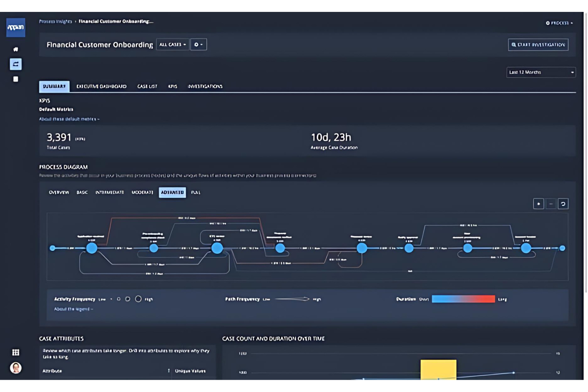Screen dimensions: 588x392
Task: Click the reset view icon on the diagram
Action: (x=564, y=203)
